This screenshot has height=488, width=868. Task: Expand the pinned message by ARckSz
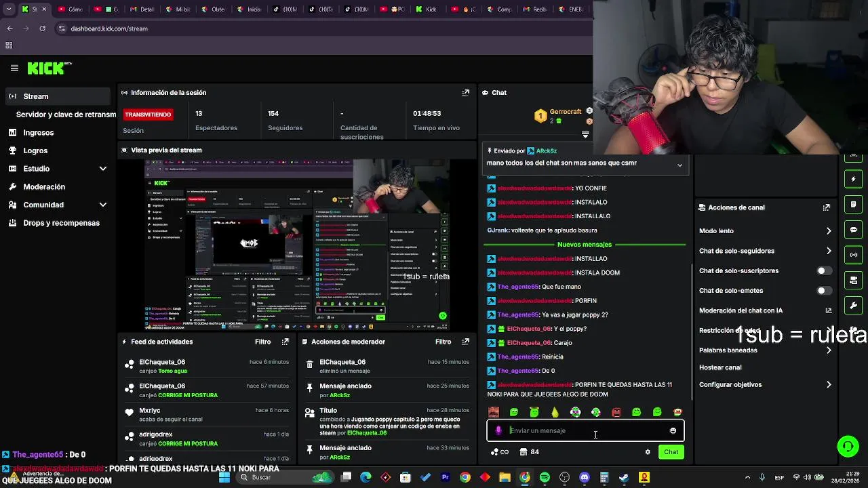click(x=679, y=165)
